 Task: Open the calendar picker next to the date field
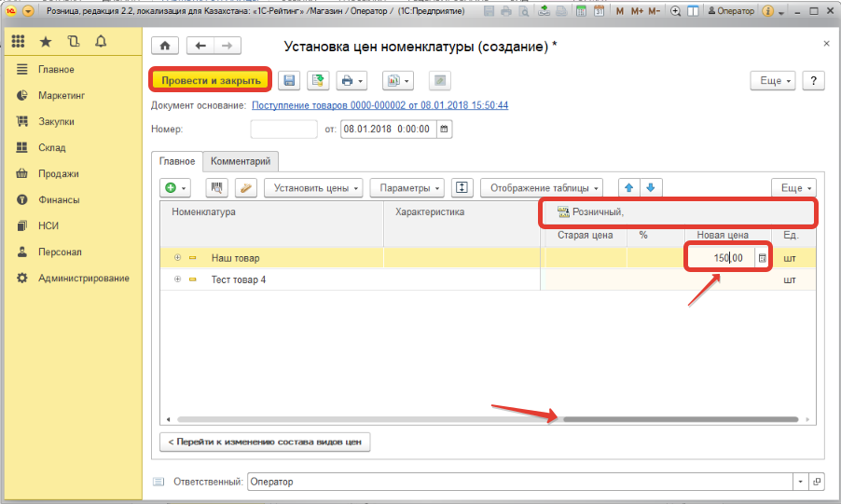click(x=444, y=129)
